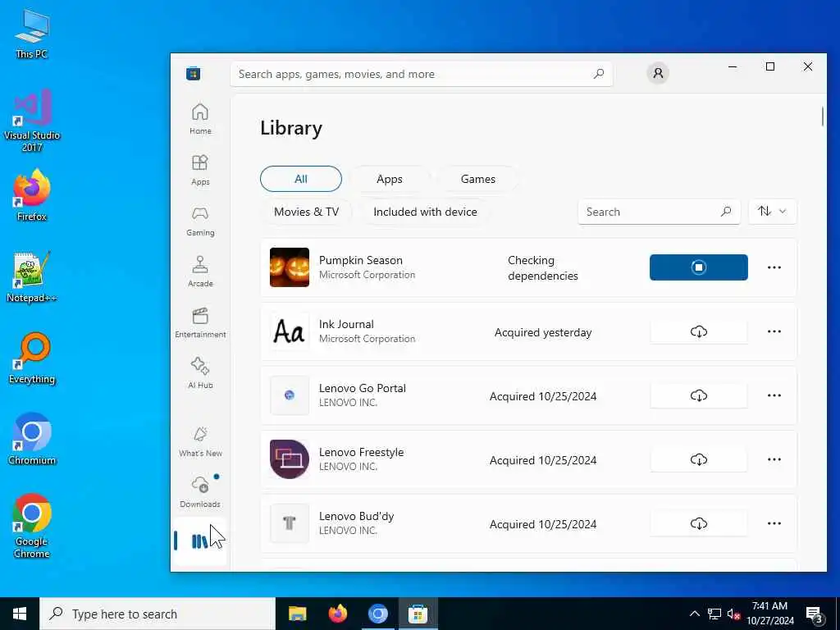Select Visual Studio 2017 desktop icon
The width and height of the screenshot is (840, 630).
point(32,121)
